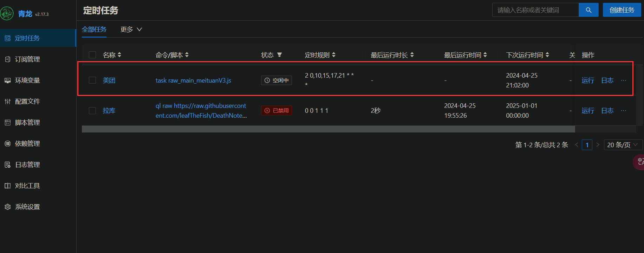Sort by the 下次运行时间 column sorter arrows
This screenshot has width=644, height=253.
(x=547, y=55)
